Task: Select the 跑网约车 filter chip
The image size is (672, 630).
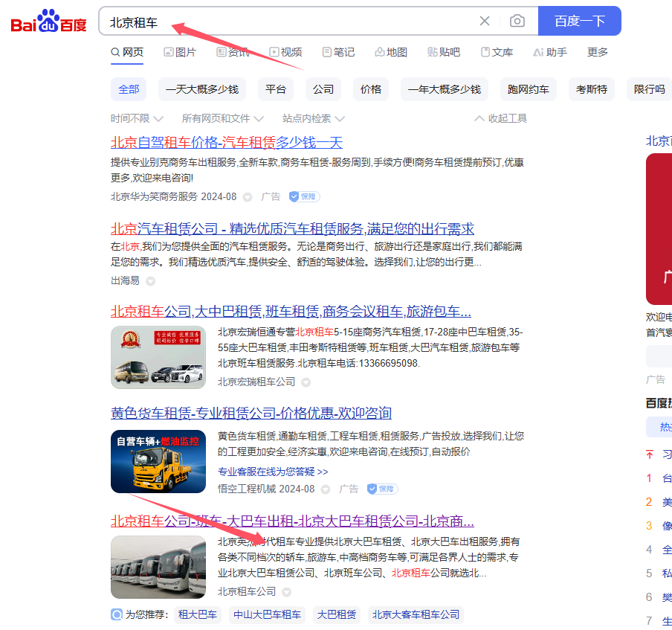Action: tap(529, 89)
